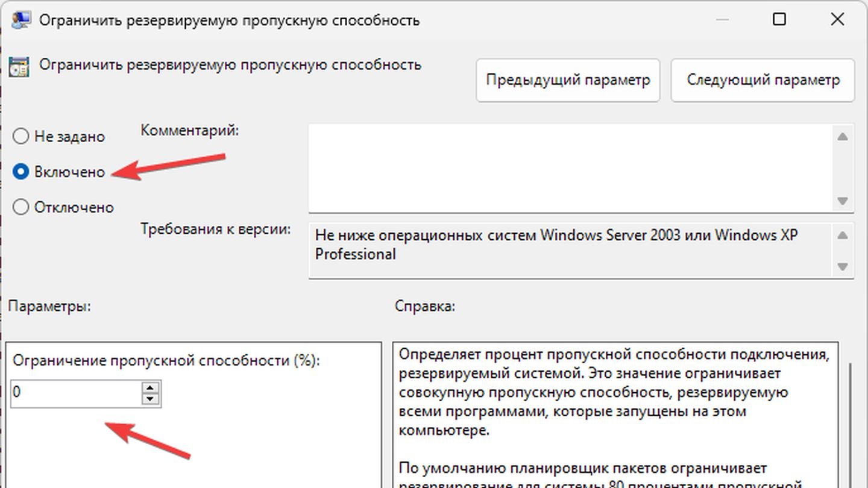Click "Ограничение пропускной способности (%):" label

(167, 361)
